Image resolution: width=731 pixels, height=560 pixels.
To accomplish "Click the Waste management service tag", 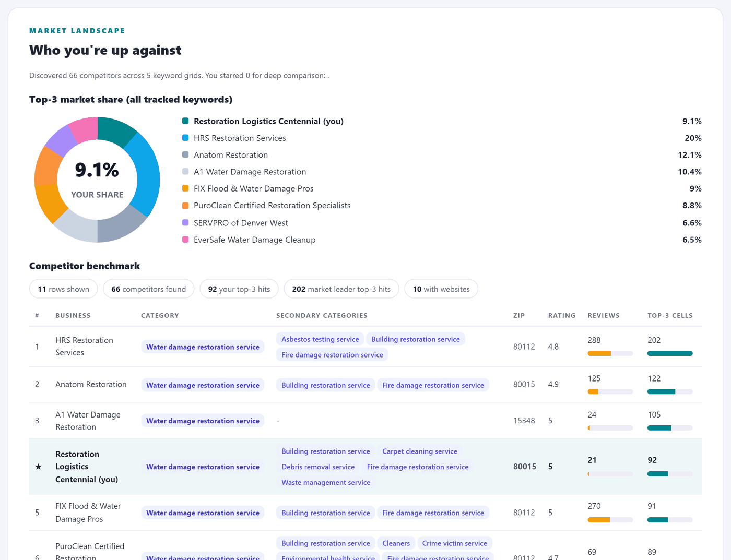I will [326, 483].
